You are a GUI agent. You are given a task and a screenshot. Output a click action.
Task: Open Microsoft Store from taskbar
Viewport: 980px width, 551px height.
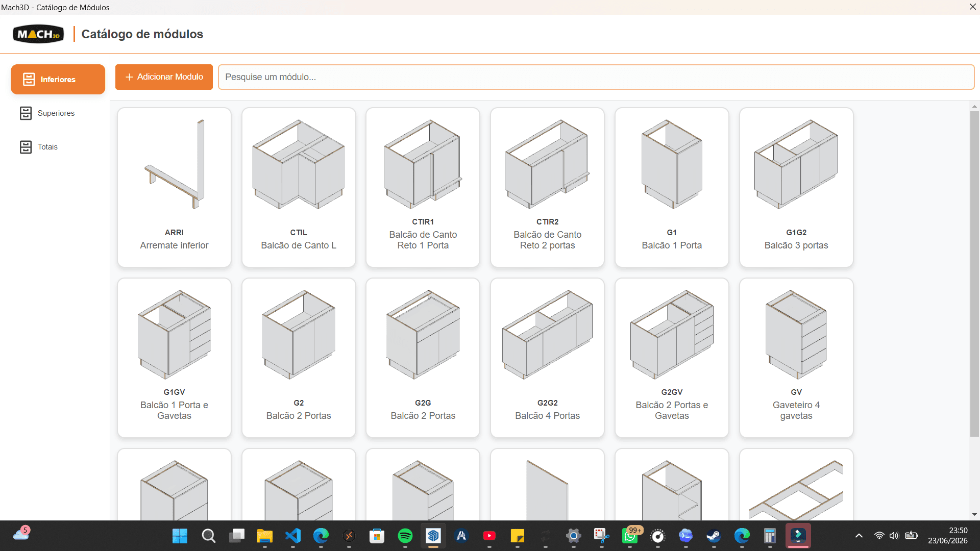(x=377, y=536)
